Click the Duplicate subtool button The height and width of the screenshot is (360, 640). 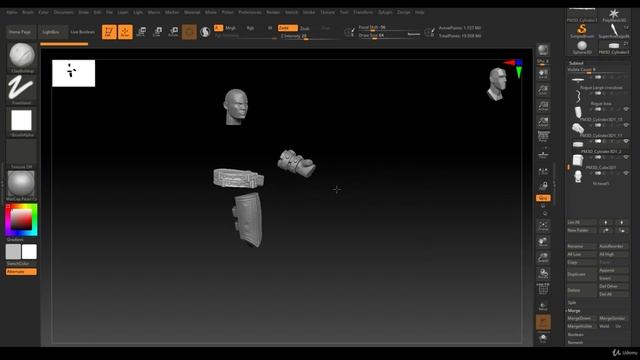click(x=581, y=274)
